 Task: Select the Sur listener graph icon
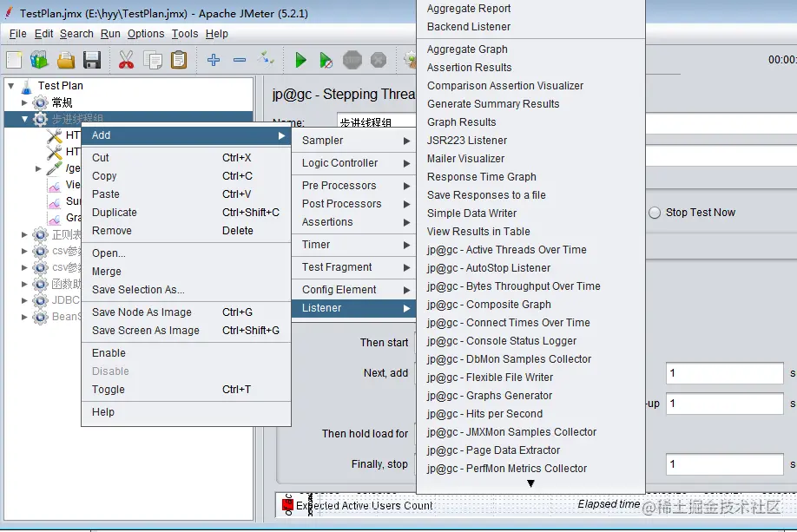click(55, 201)
